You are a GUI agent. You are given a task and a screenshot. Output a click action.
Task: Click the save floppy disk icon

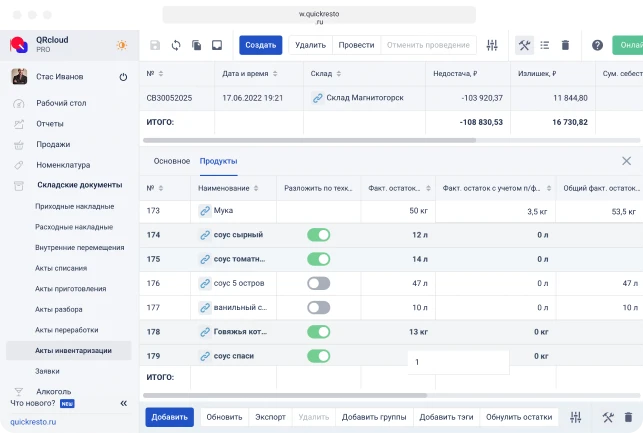(155, 45)
